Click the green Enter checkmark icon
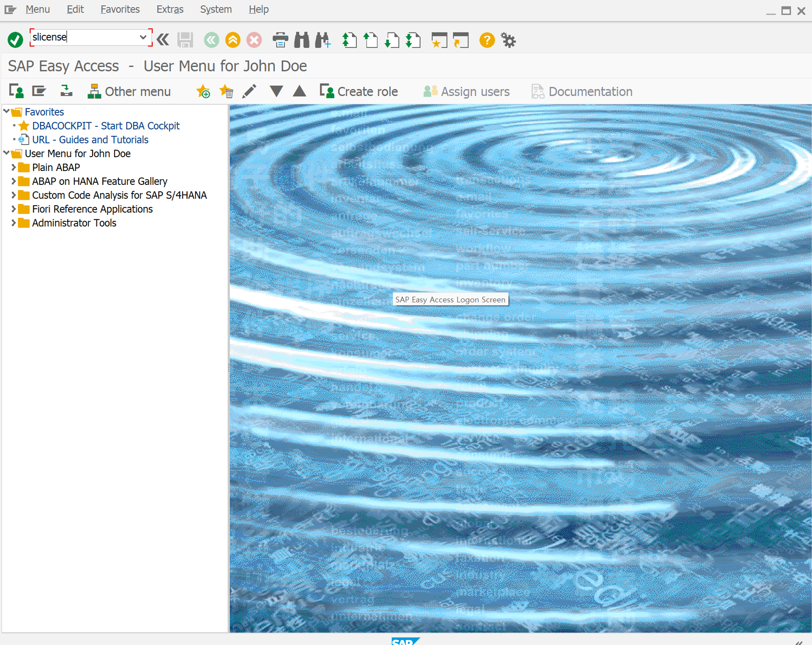 (15, 40)
